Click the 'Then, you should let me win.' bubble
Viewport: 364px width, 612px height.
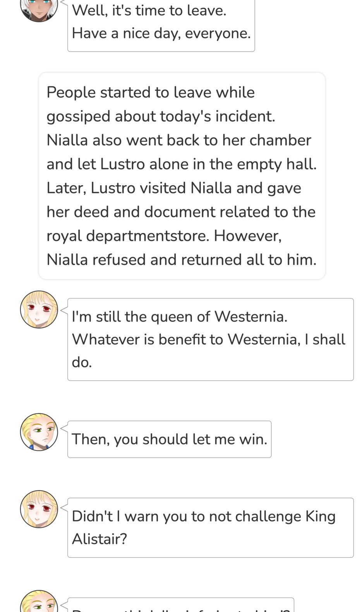tap(169, 439)
